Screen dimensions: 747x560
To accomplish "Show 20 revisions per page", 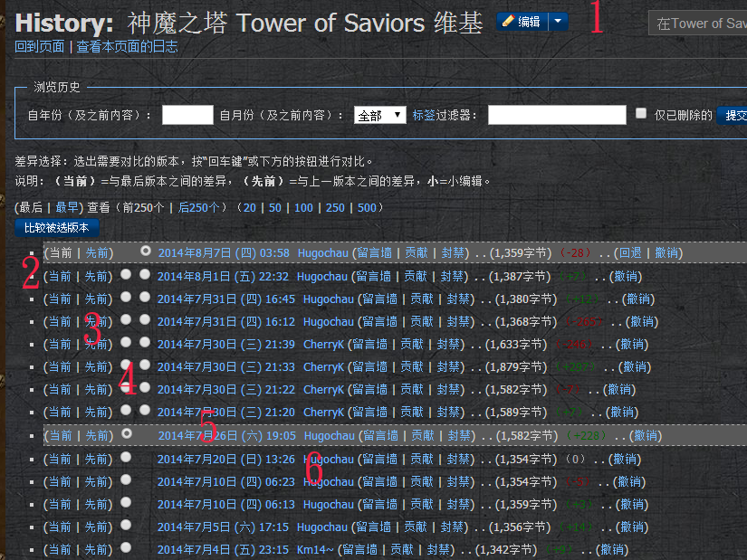I will tap(250, 207).
